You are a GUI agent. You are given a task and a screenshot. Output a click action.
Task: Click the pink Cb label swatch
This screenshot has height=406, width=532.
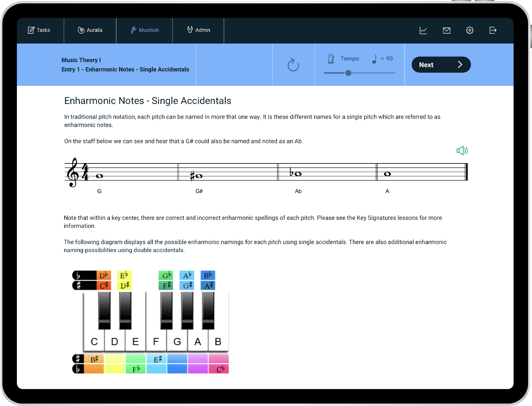click(219, 369)
